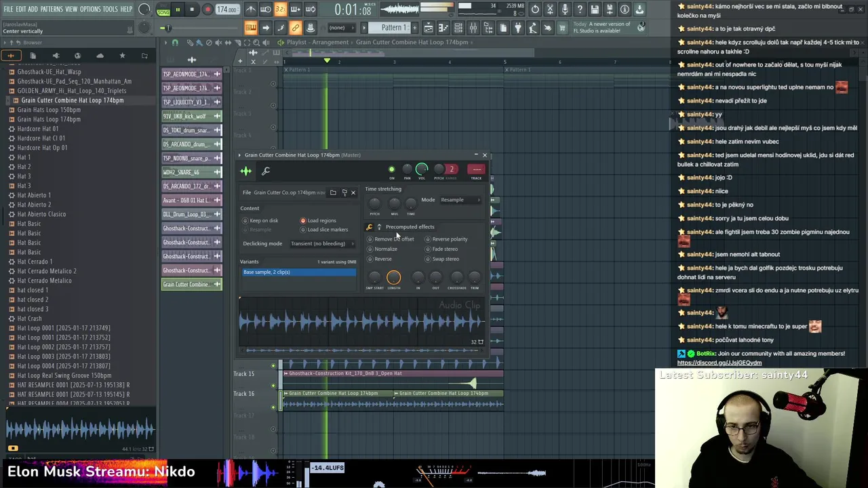Open the TOOLS menu

(x=111, y=9)
